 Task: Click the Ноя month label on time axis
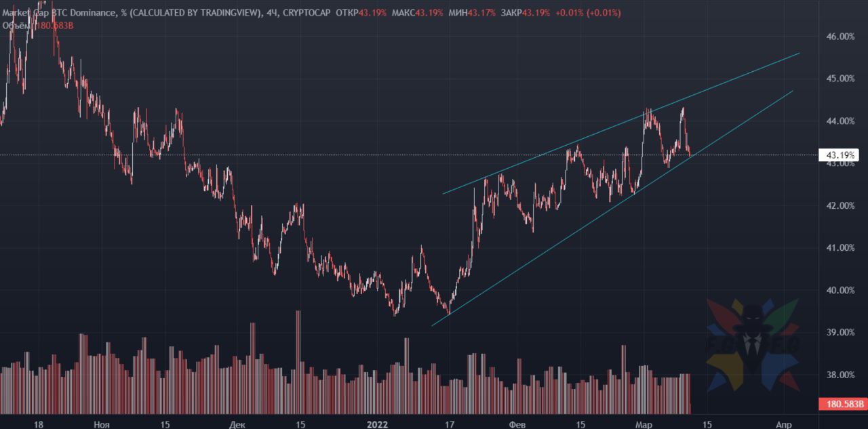pyautogui.click(x=102, y=424)
